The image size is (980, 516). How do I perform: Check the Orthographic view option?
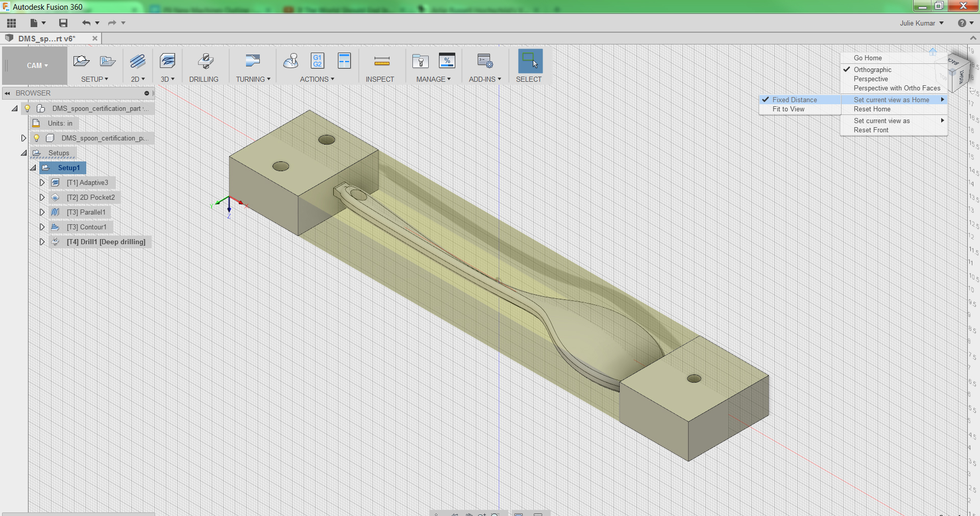(872, 69)
